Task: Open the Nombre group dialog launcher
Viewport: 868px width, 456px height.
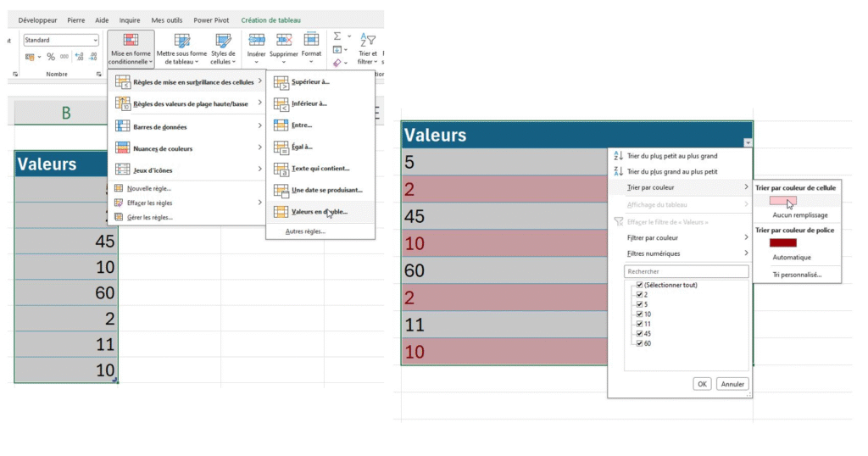Action: [99, 74]
